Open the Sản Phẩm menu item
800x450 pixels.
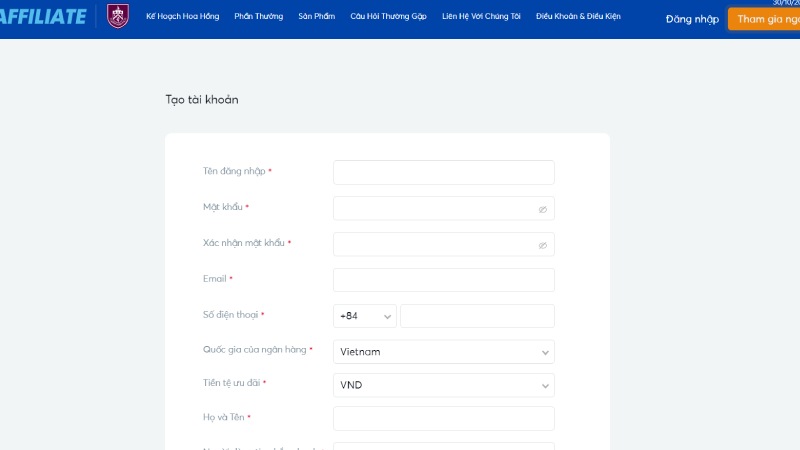(x=316, y=17)
